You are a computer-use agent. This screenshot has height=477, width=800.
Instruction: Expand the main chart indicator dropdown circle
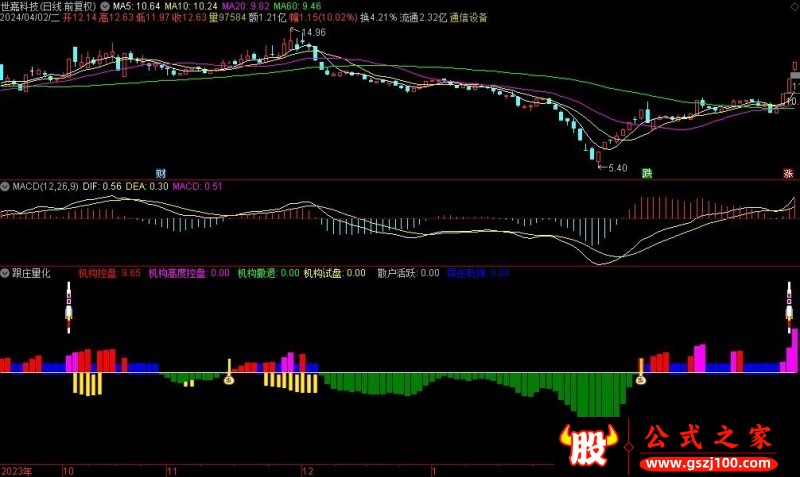tap(107, 5)
